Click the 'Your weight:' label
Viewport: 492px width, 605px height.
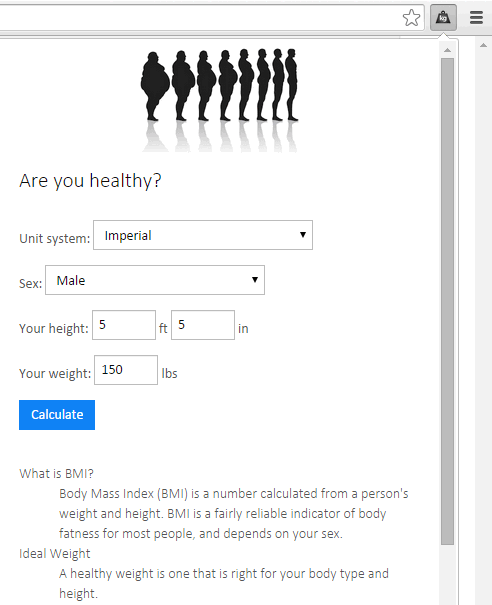coord(55,373)
